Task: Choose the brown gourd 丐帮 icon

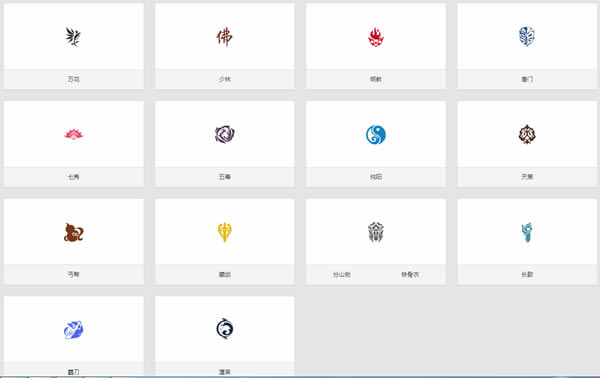Action: 73,232
